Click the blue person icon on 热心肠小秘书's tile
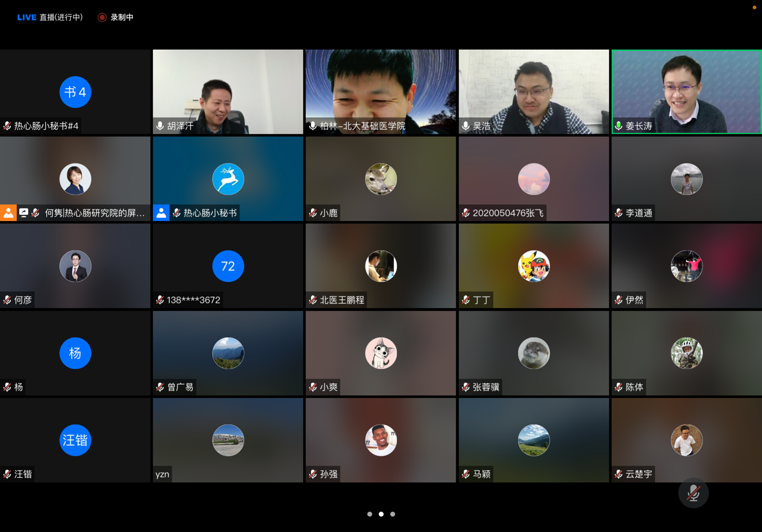The width and height of the screenshot is (762, 532). coord(161,213)
